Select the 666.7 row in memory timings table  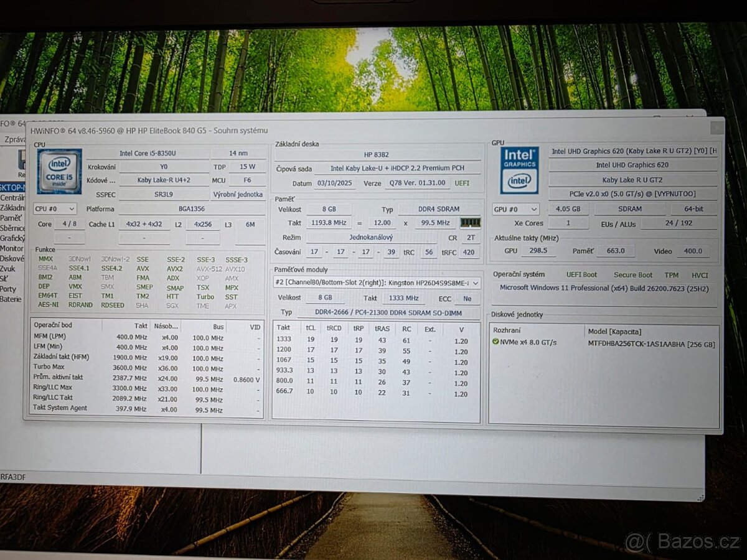pos(376,393)
